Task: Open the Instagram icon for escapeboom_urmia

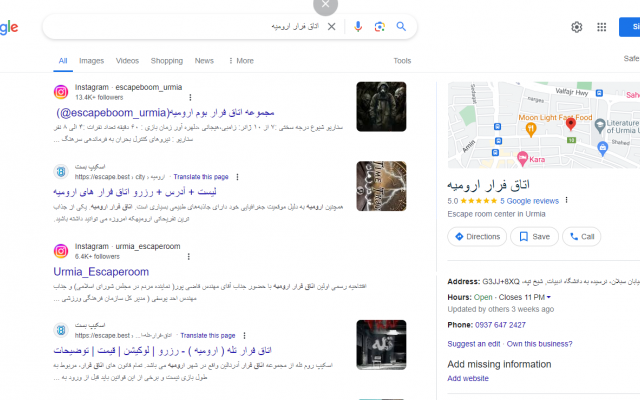Action: click(x=61, y=92)
